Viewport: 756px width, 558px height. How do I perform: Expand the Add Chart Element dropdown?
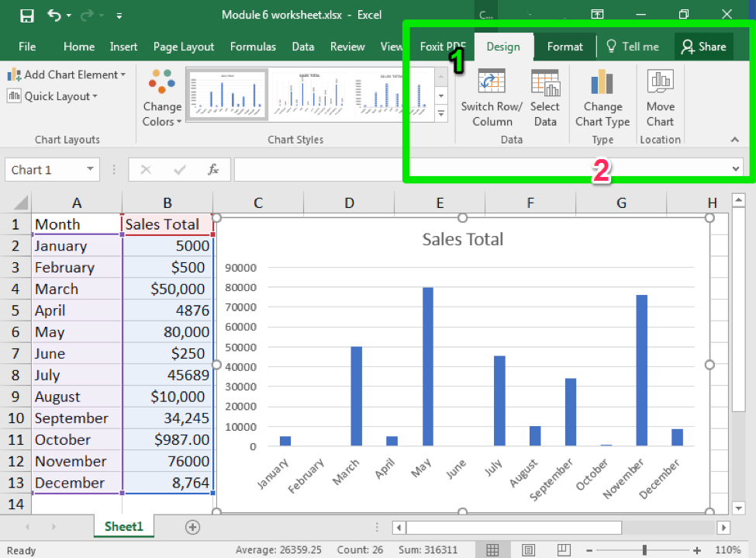pyautogui.click(x=67, y=75)
